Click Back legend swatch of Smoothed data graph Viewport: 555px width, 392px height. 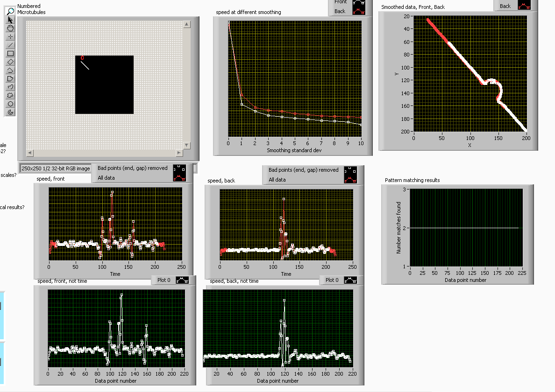(x=525, y=6)
